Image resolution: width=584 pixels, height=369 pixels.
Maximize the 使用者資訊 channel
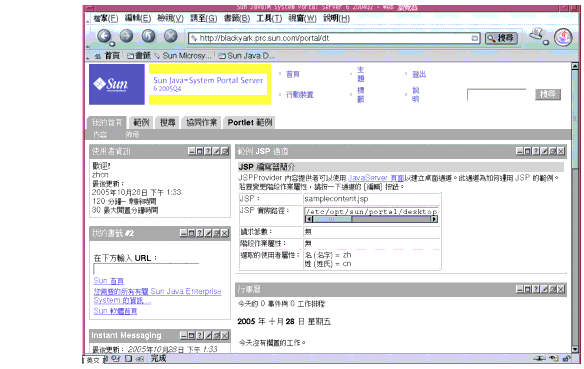(x=200, y=151)
